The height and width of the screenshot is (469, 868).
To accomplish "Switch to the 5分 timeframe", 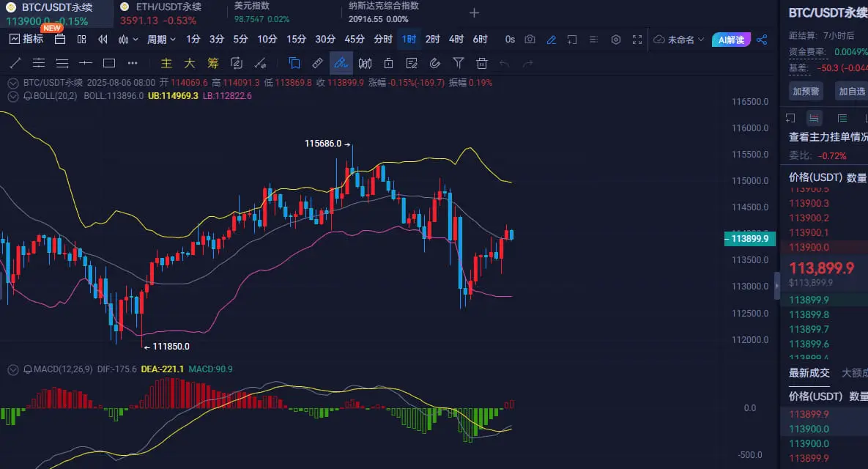I will (x=240, y=40).
